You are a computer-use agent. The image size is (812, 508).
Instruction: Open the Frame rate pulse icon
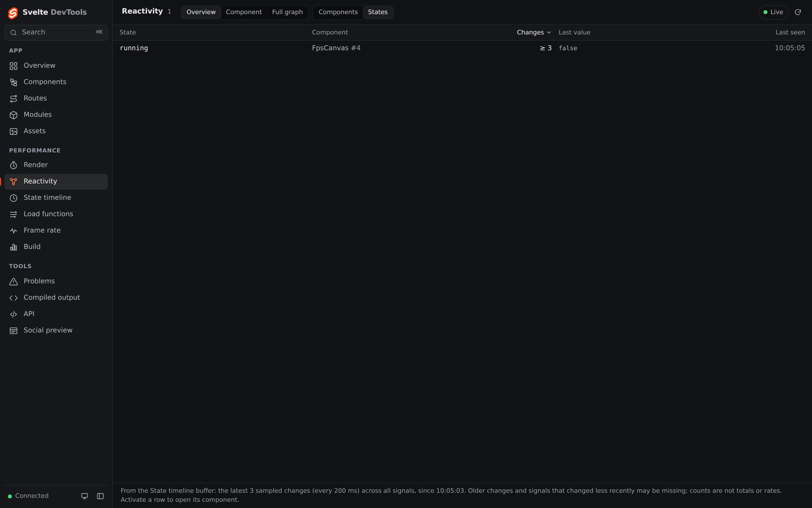pyautogui.click(x=14, y=231)
